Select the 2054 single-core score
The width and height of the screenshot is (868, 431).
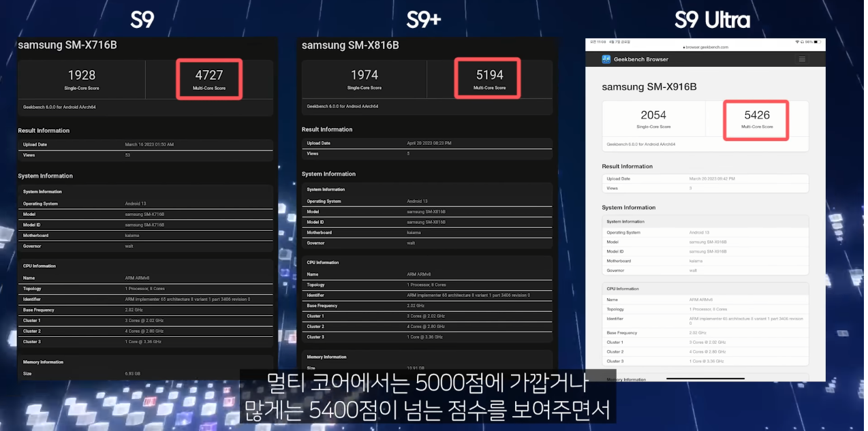pyautogui.click(x=653, y=115)
